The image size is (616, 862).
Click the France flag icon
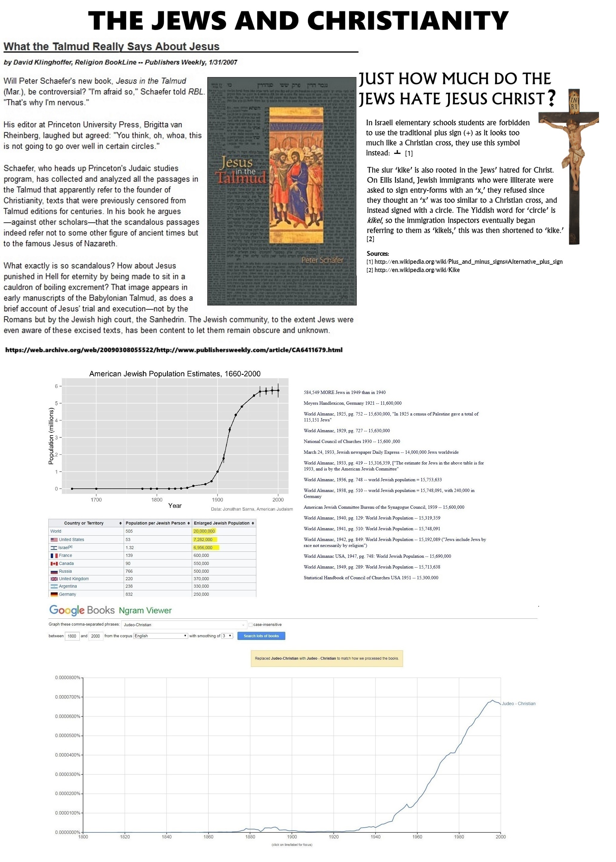(54, 555)
